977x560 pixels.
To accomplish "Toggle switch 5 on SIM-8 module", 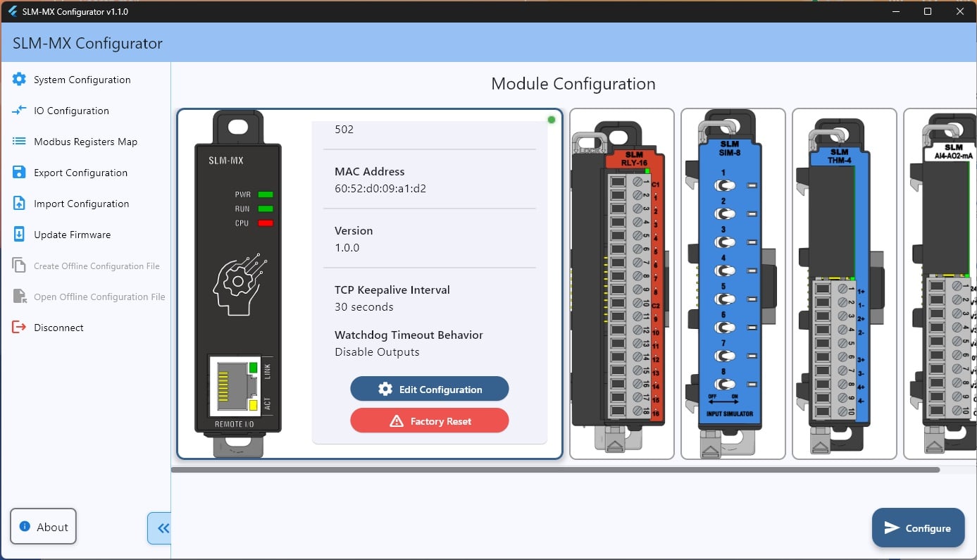I will 725,299.
